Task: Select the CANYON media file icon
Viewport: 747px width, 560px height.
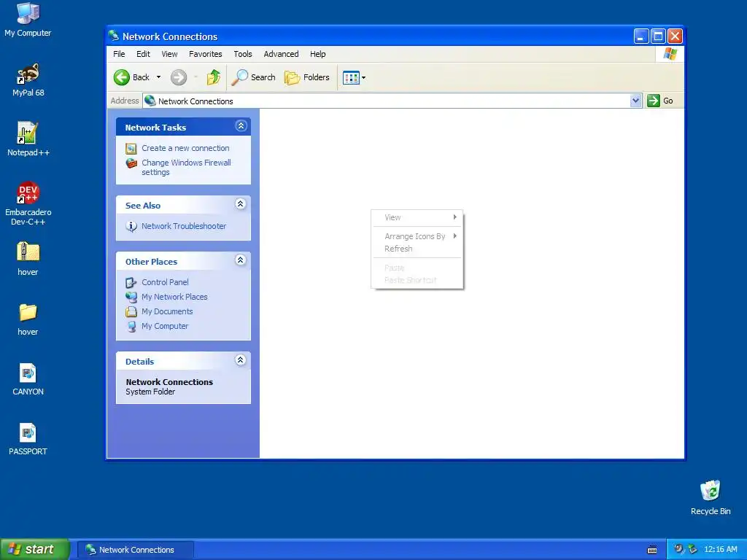Action: coord(28,379)
